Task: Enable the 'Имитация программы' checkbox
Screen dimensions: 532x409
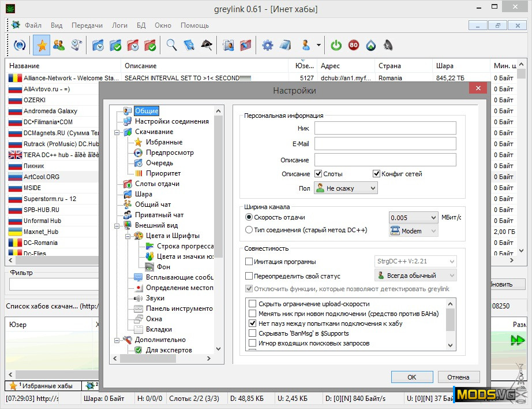Action: point(249,262)
